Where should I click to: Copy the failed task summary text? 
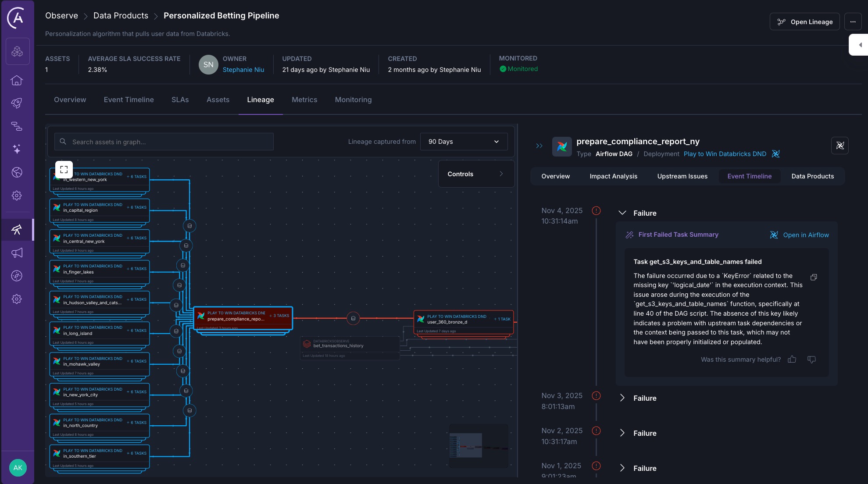click(x=814, y=277)
